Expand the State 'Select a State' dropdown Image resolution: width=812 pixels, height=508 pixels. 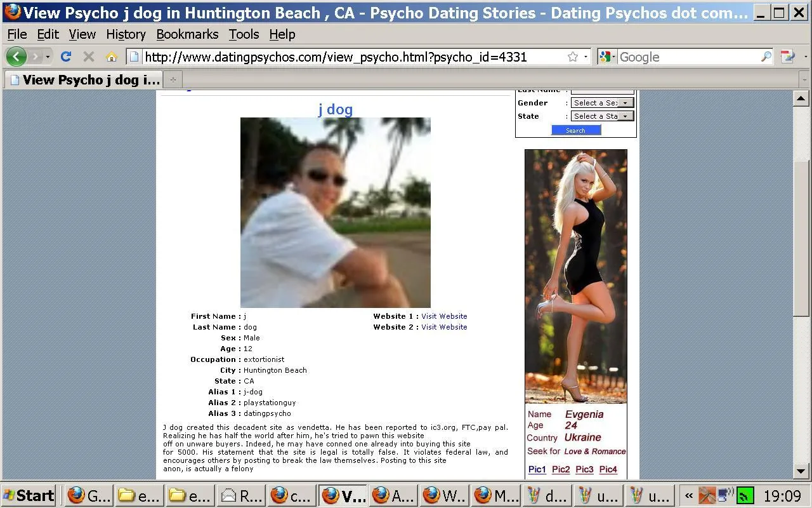pos(602,116)
